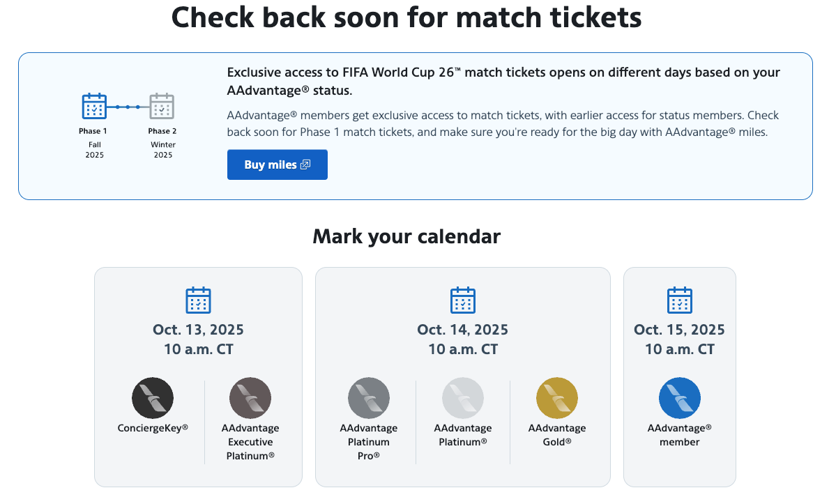Click the Oct. 14, 2025 date text
836x504 pixels.
click(463, 330)
